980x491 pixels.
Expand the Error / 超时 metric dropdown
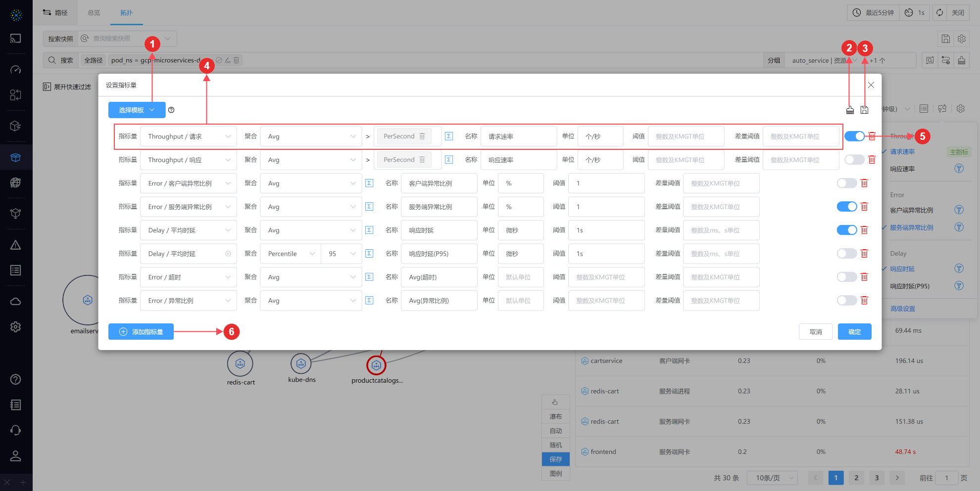point(188,277)
